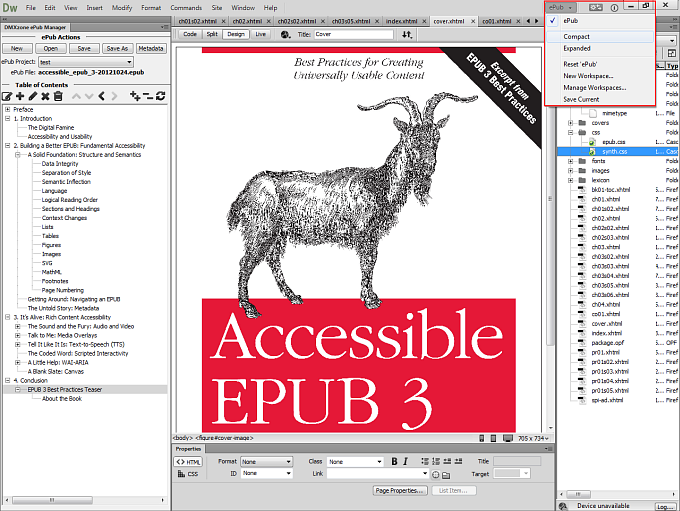680x511 pixels.
Task: Expand the Preface tree node
Action: point(7,109)
